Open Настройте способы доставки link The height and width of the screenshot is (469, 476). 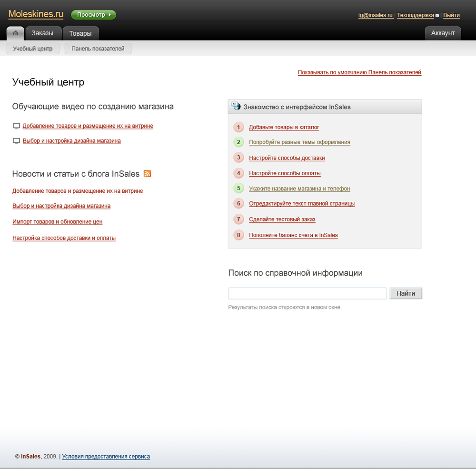coord(287,158)
